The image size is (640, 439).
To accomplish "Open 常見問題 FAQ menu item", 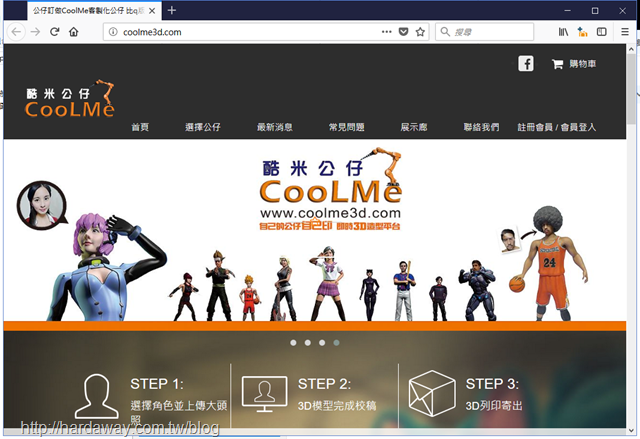I will pos(347,127).
